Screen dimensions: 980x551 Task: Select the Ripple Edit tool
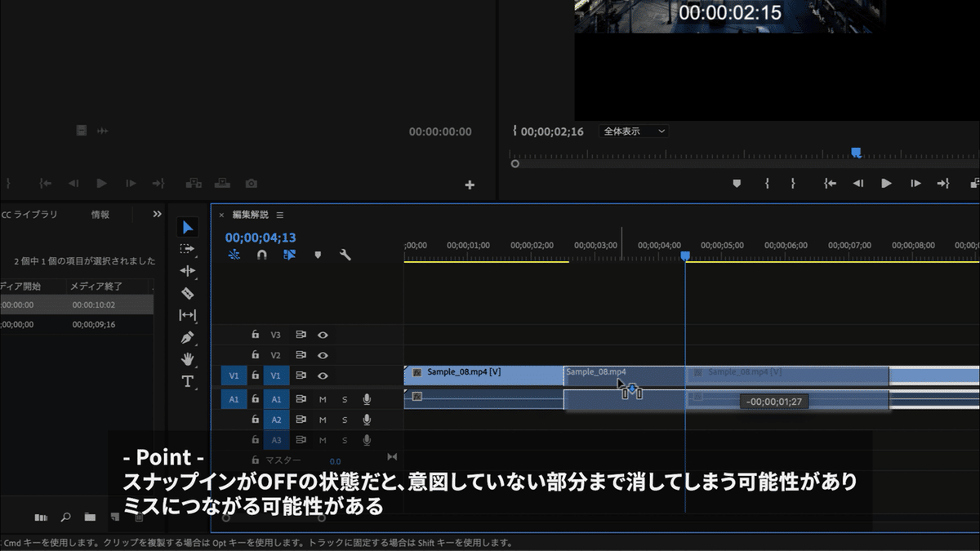point(187,271)
